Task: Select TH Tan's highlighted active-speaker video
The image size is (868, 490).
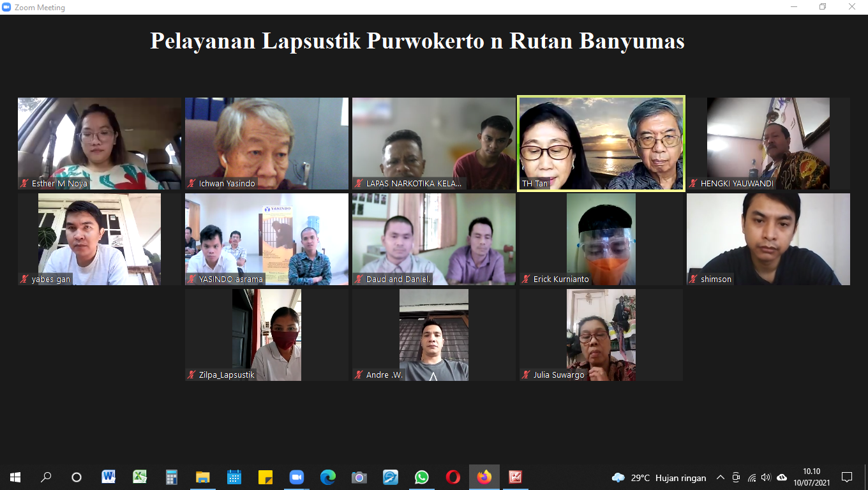Action: click(601, 144)
